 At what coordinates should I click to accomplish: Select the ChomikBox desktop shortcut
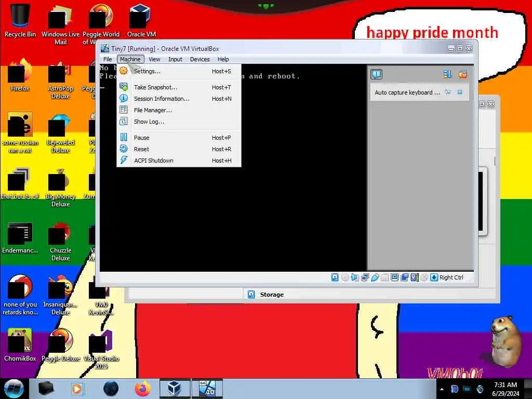point(20,344)
